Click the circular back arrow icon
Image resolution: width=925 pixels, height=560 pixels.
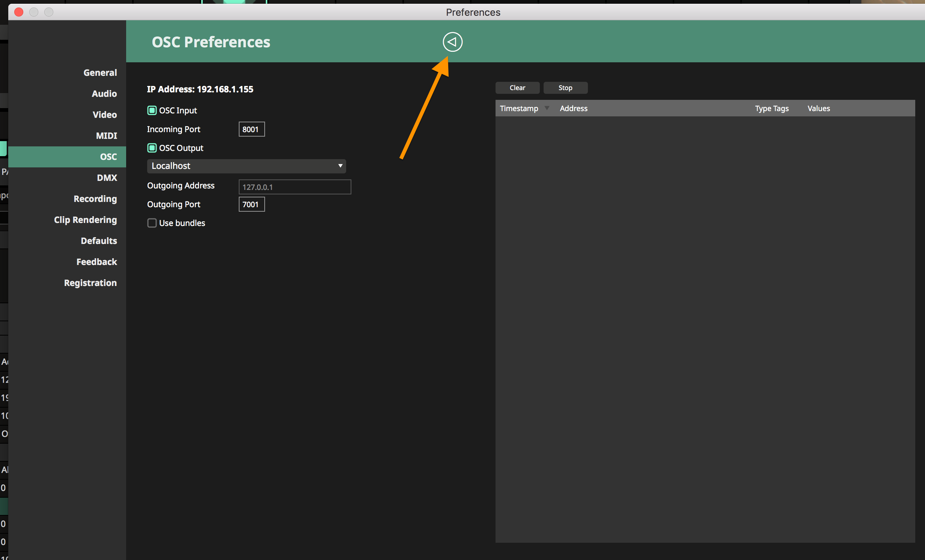click(x=452, y=42)
